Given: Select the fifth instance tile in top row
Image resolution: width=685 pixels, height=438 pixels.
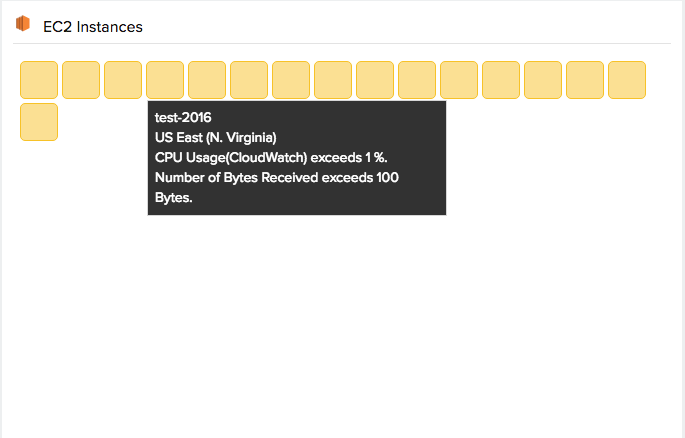Looking at the screenshot, I should click(207, 80).
